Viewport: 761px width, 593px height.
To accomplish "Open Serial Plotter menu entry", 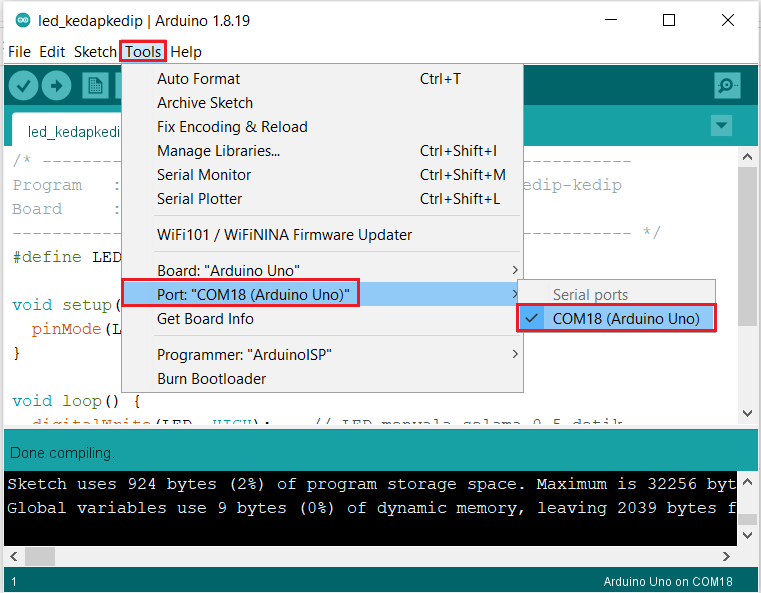I will pyautogui.click(x=322, y=199).
